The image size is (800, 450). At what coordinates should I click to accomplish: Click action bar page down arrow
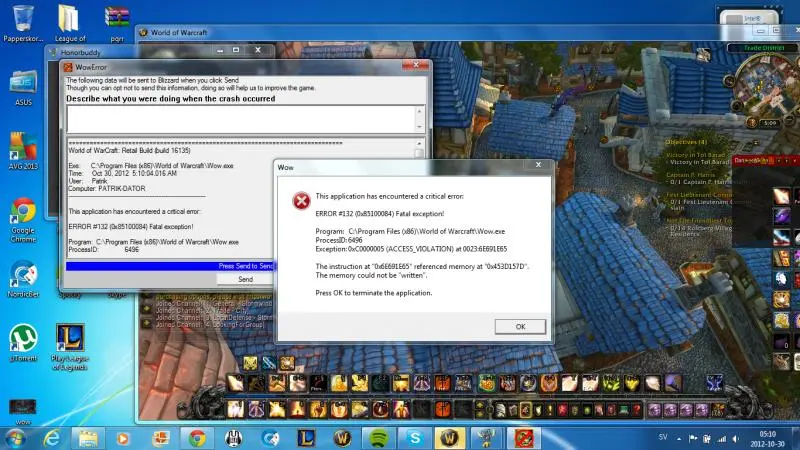tap(480, 414)
